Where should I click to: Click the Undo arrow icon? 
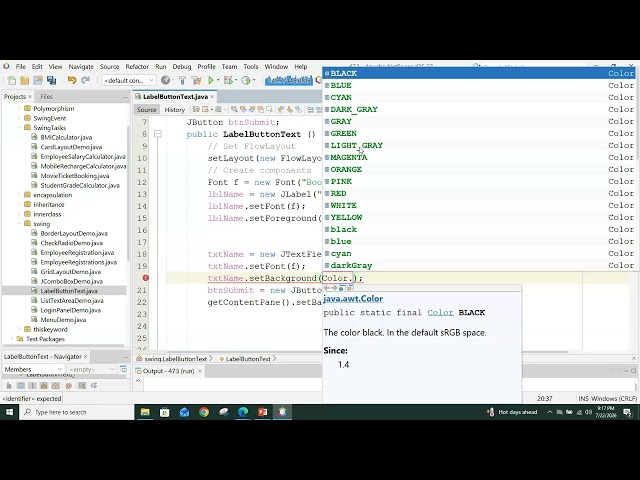pos(72,80)
